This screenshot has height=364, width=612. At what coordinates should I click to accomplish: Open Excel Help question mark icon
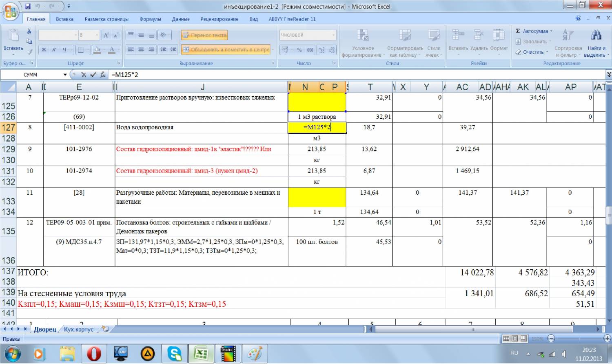click(578, 18)
